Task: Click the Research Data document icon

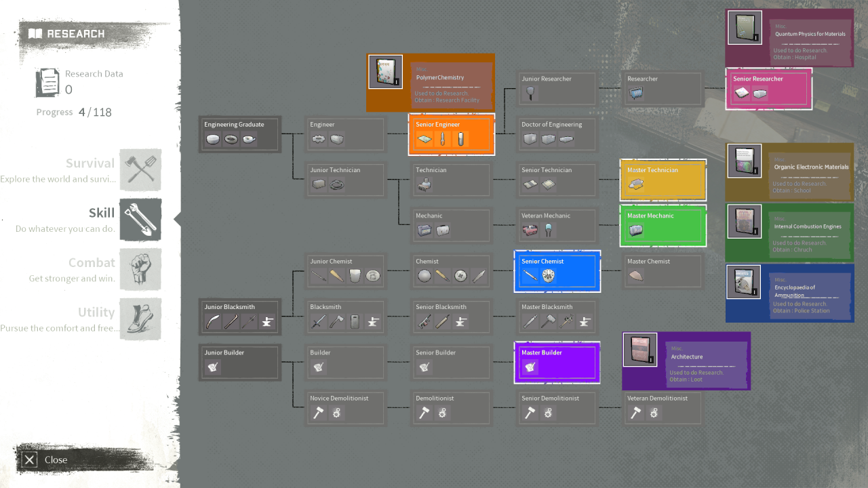Action: point(47,82)
